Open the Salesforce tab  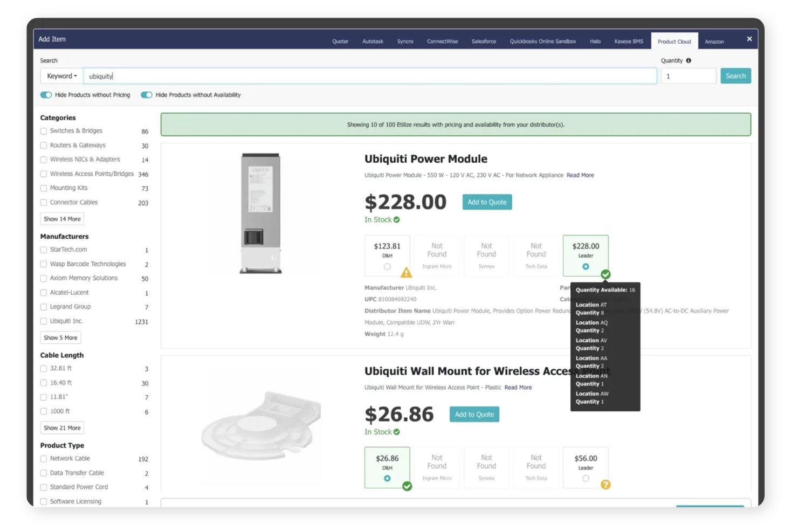click(x=484, y=42)
